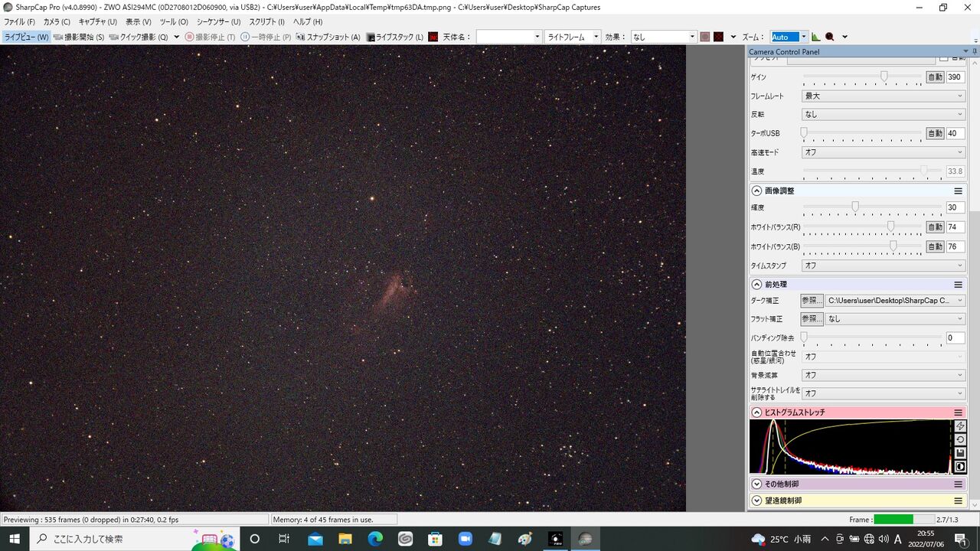Click the 天体名 object name field
This screenshot has width=980, height=551.
pyautogui.click(x=508, y=37)
